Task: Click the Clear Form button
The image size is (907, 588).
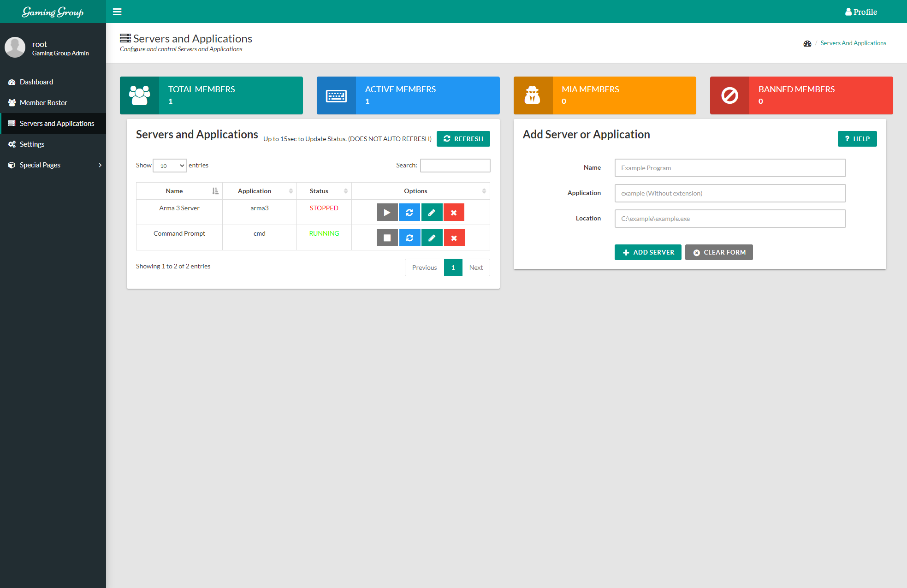Action: (719, 252)
